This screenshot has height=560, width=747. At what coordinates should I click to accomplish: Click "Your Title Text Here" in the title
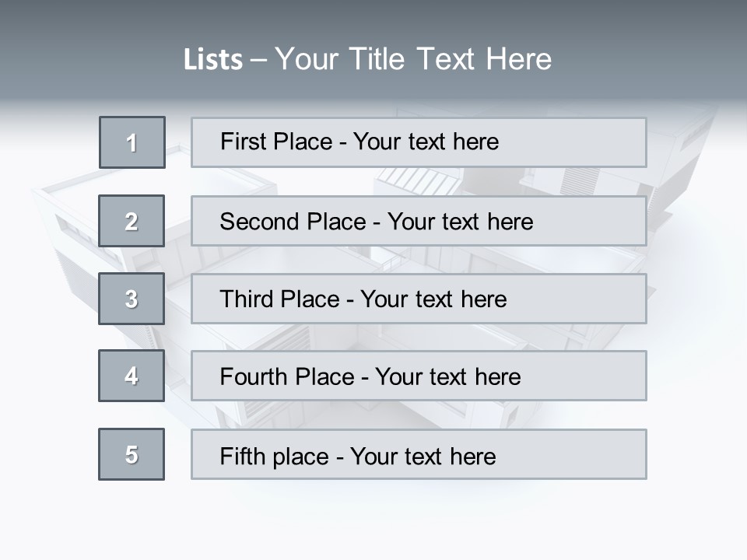coord(413,59)
